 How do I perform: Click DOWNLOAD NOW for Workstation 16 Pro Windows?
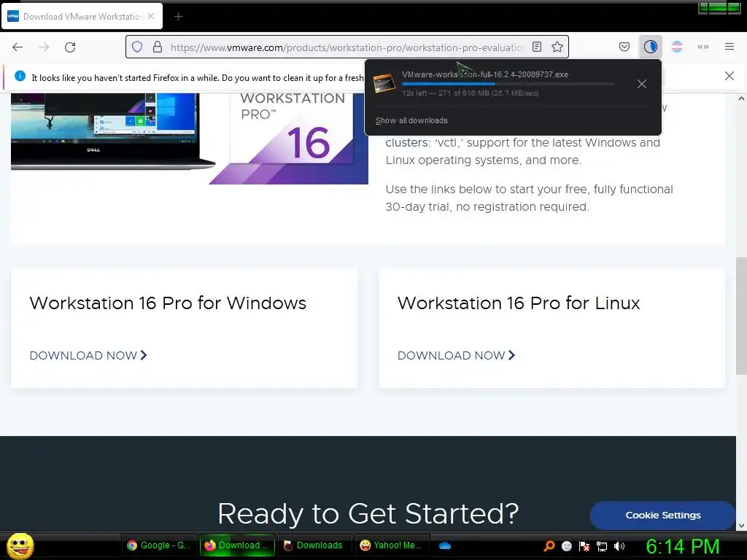tap(88, 355)
